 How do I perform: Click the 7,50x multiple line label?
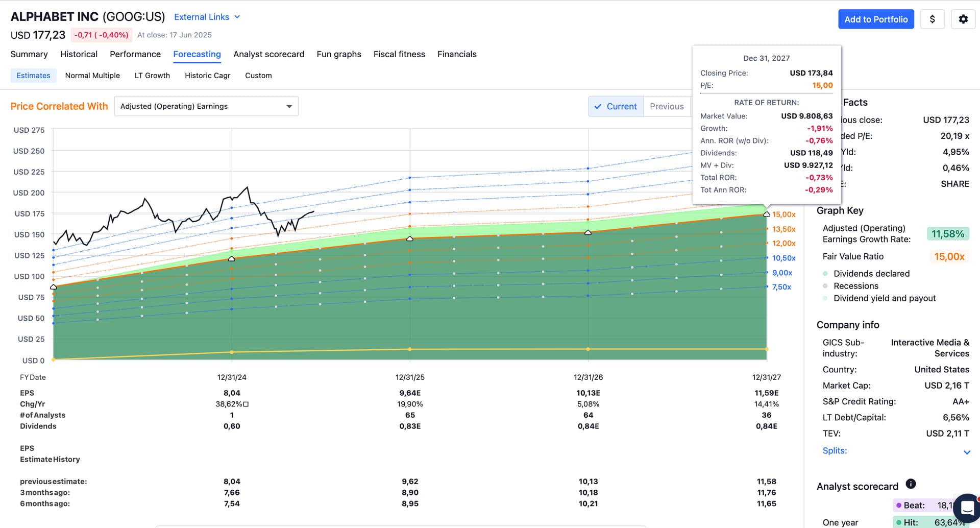click(x=781, y=287)
